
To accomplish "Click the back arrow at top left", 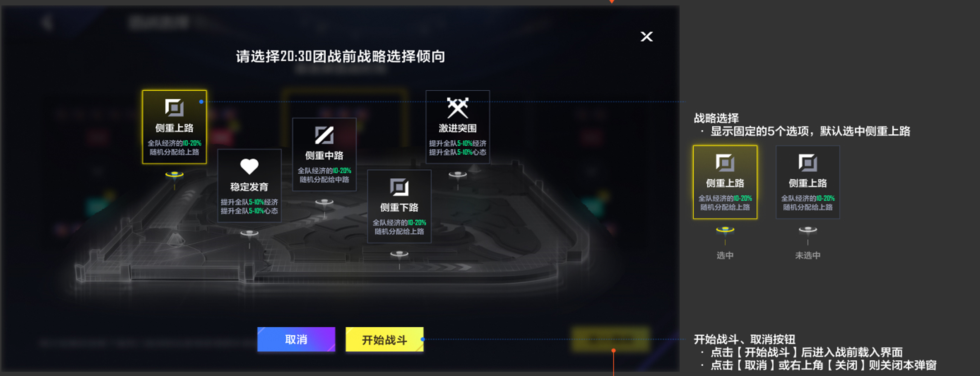I will [47, 22].
